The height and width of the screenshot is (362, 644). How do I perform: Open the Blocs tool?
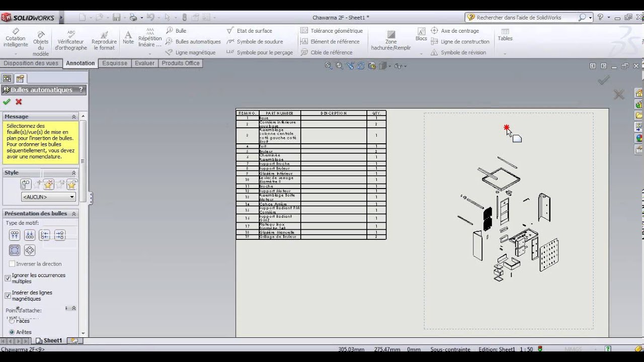tap(421, 34)
